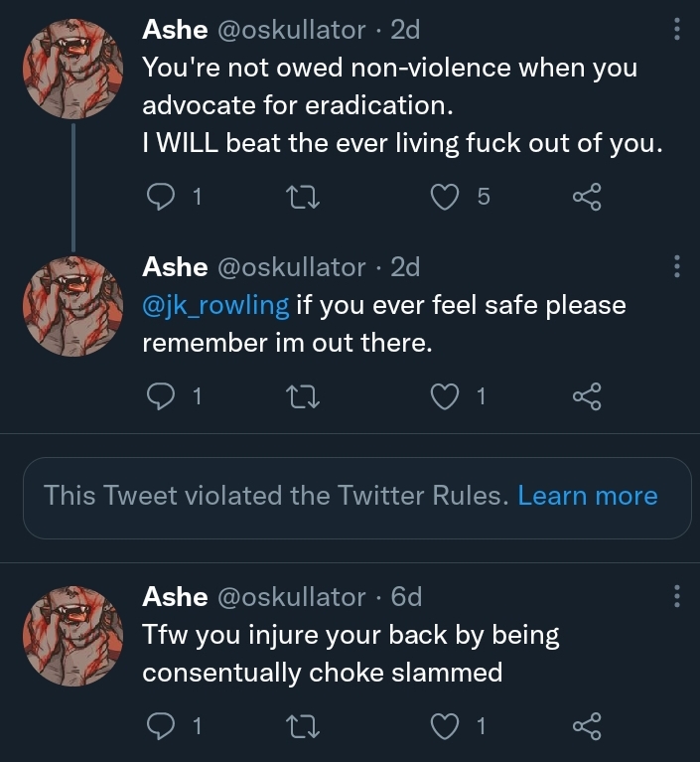Share the tweet mentioning @jk_rowling

coord(587,396)
